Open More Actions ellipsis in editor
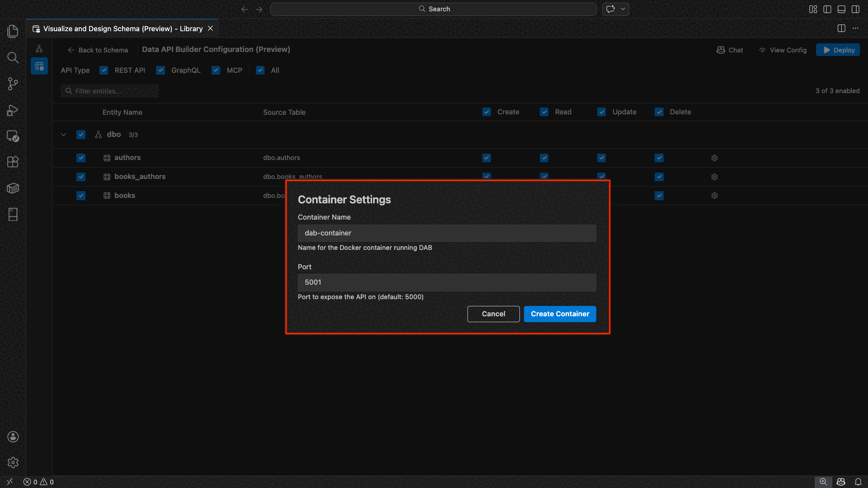 coord(855,28)
